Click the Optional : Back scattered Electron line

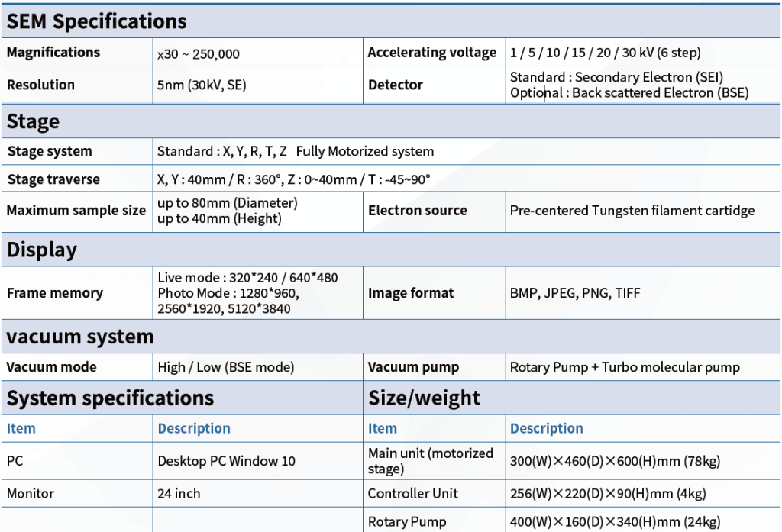629,93
